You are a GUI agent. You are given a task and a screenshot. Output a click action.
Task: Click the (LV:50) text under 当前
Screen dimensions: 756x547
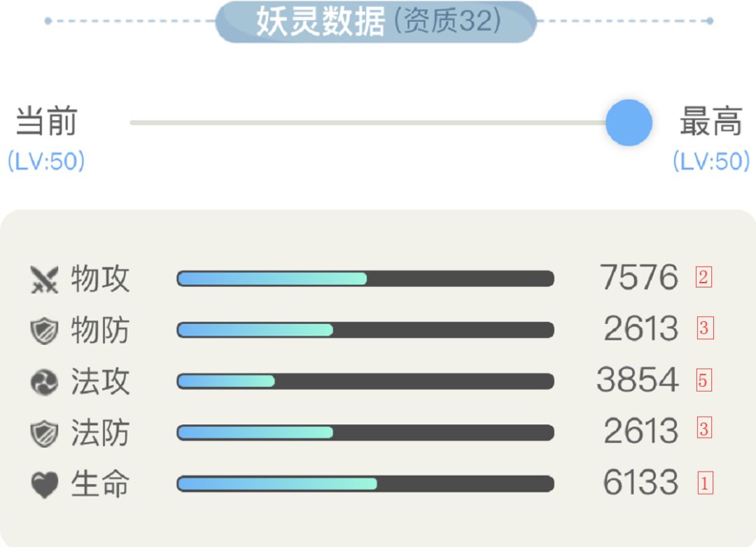point(46,162)
